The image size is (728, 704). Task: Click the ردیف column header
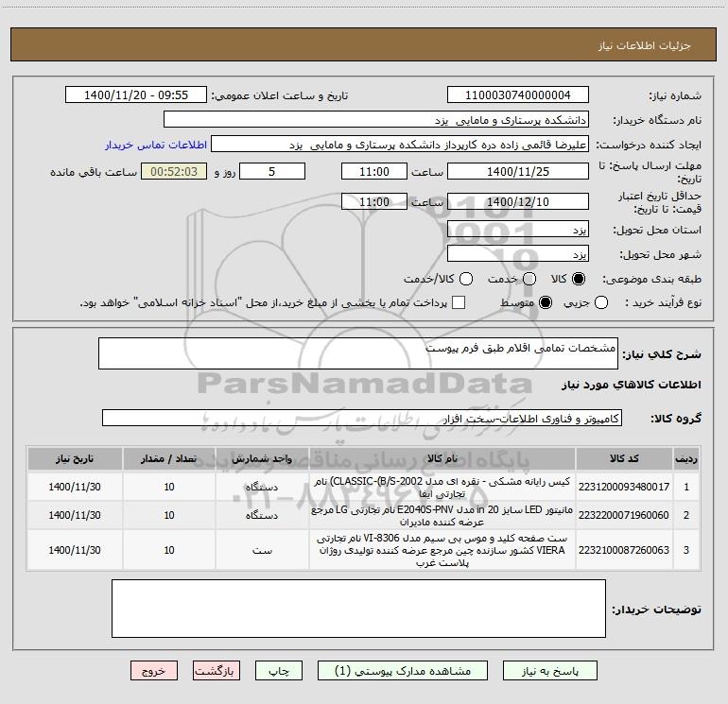coord(686,458)
